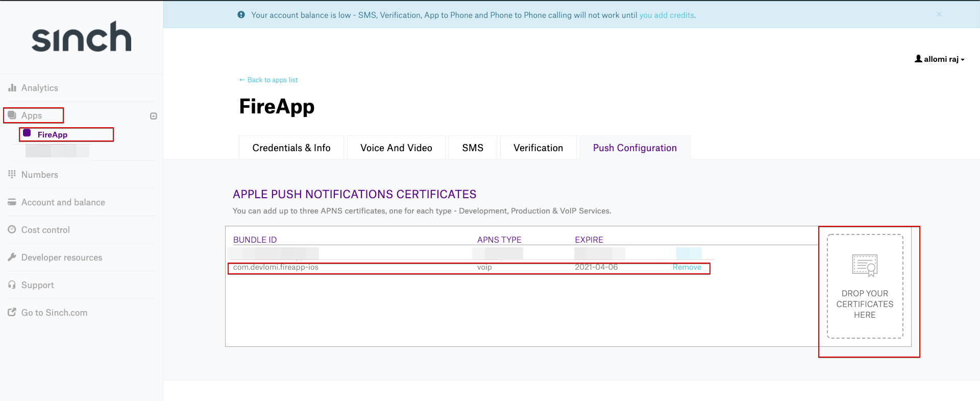
Task: Click the purple FireApp app icon
Action: [x=27, y=133]
